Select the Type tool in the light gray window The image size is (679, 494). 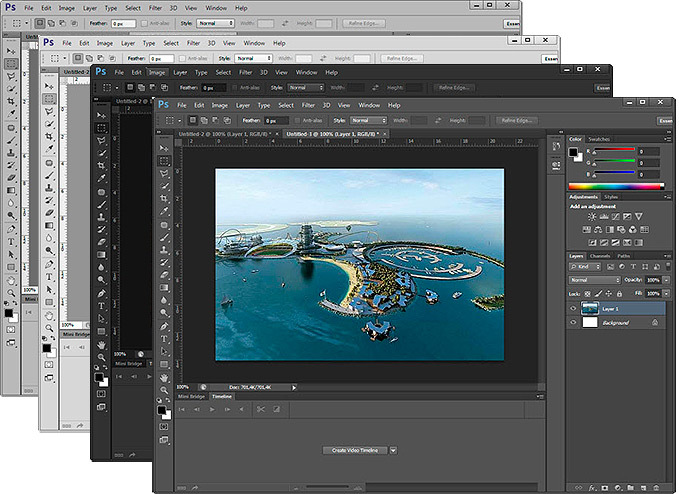point(49,277)
